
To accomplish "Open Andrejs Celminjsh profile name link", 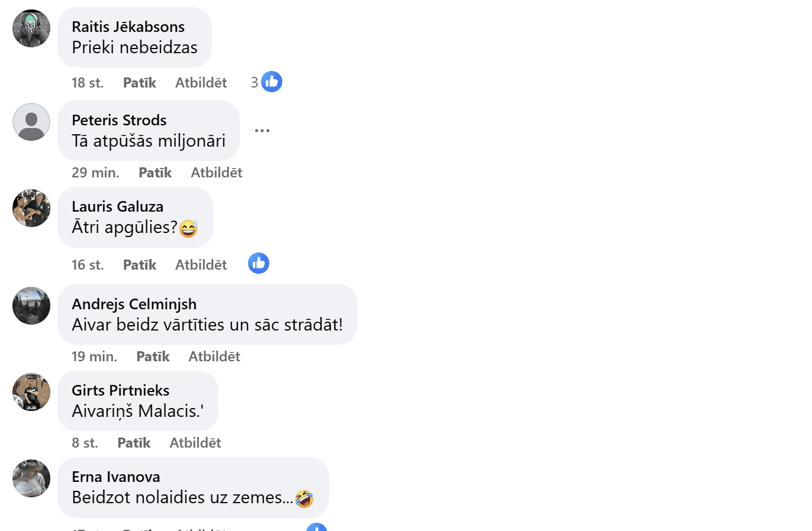I will pos(134,304).
